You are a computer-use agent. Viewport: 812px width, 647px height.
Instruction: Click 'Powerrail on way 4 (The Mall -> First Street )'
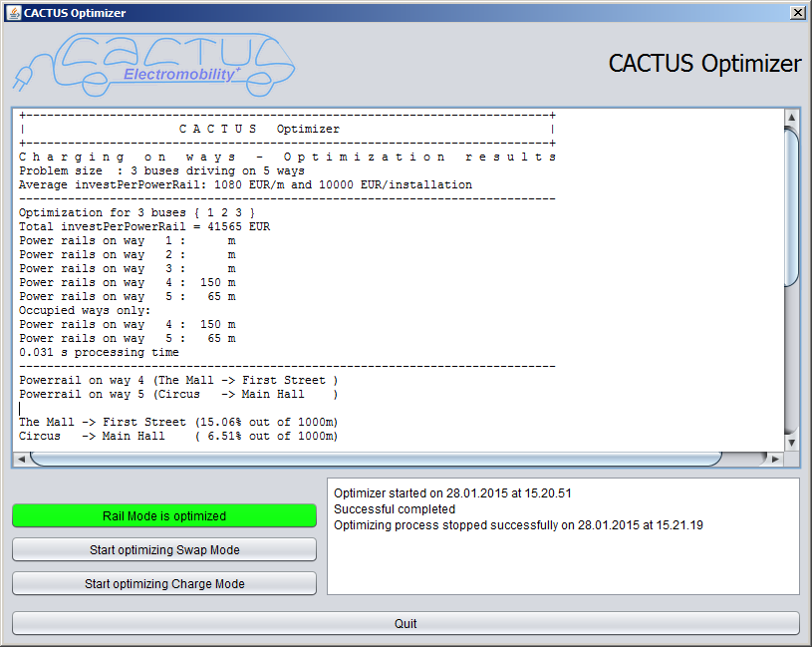tap(178, 380)
